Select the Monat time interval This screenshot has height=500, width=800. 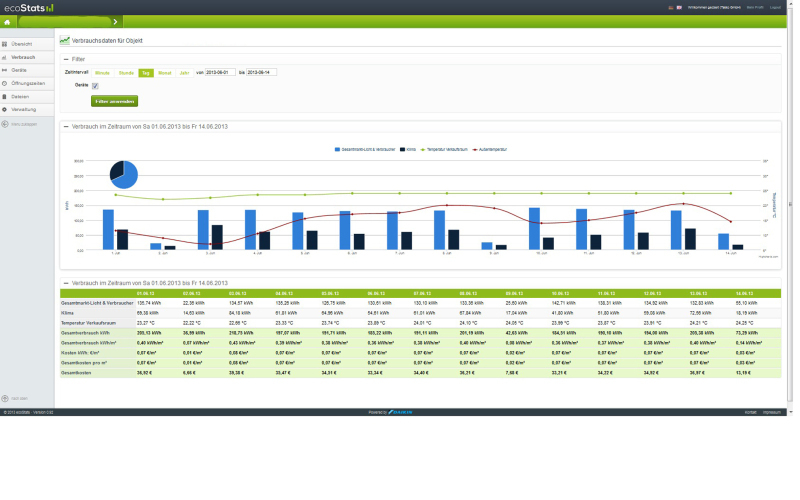coord(165,73)
